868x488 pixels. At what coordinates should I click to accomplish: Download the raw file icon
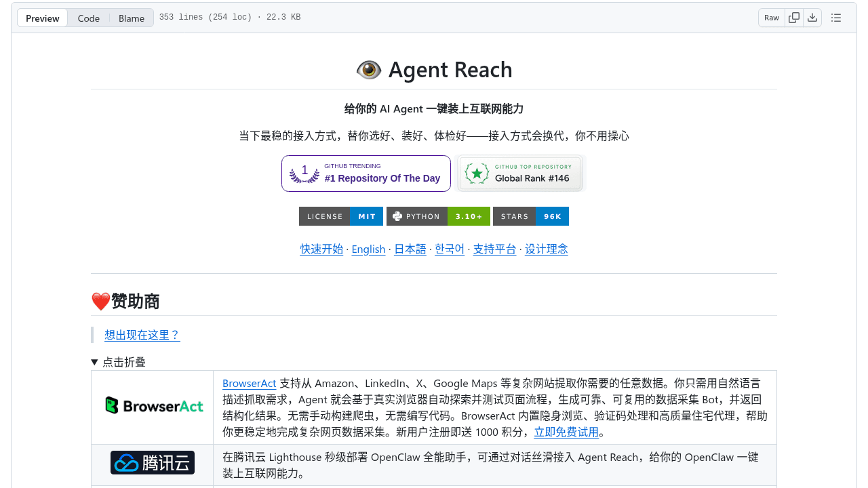click(x=812, y=18)
